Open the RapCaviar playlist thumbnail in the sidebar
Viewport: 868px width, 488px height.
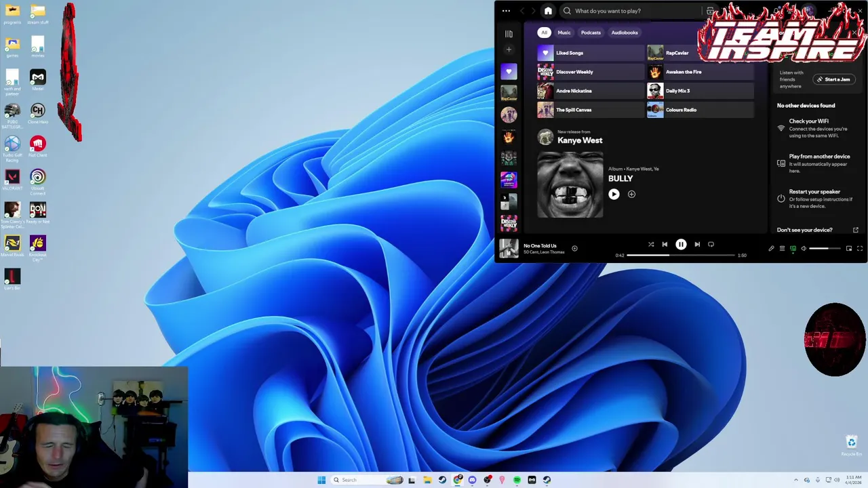tap(509, 93)
